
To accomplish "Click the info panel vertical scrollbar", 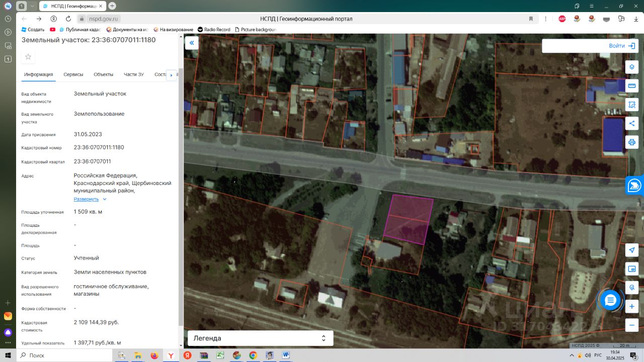I will [181, 196].
